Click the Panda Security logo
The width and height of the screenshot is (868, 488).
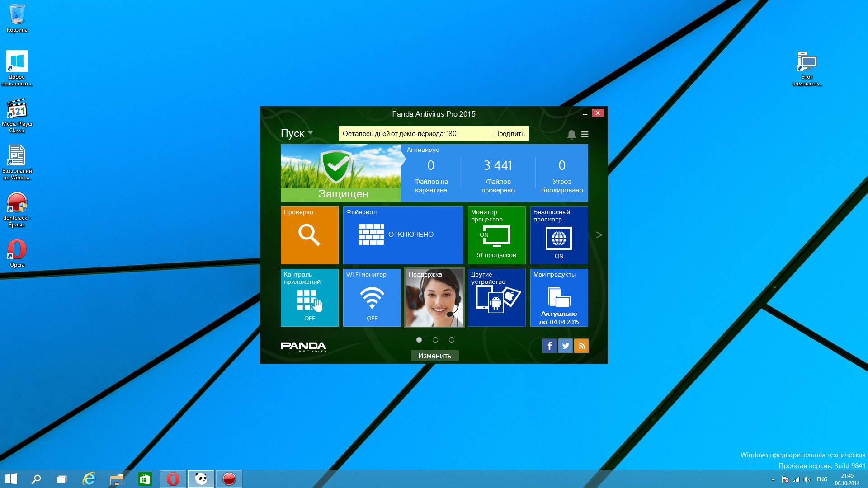(x=303, y=347)
